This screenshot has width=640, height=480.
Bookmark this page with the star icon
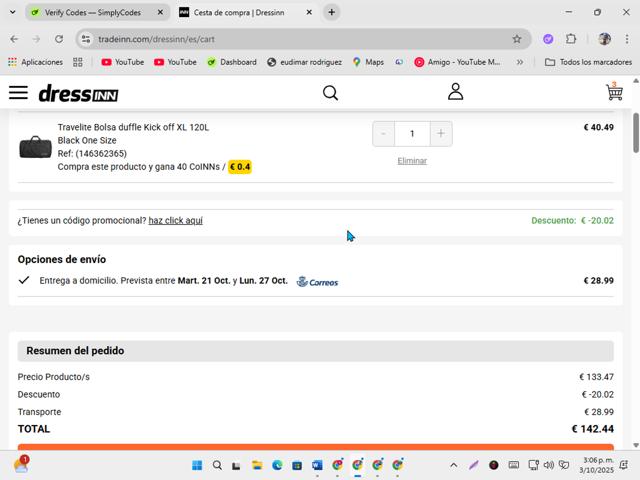[x=517, y=39]
